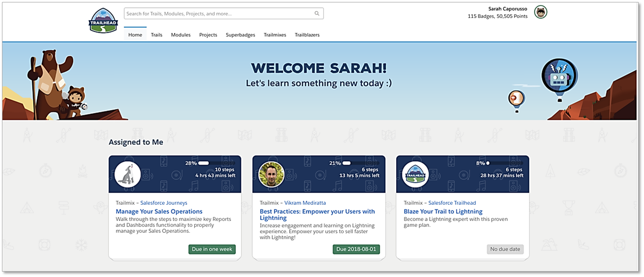Screen dimensions: 644x277
Task: Open Sarah Caporusso's profile avatar
Action: click(540, 12)
